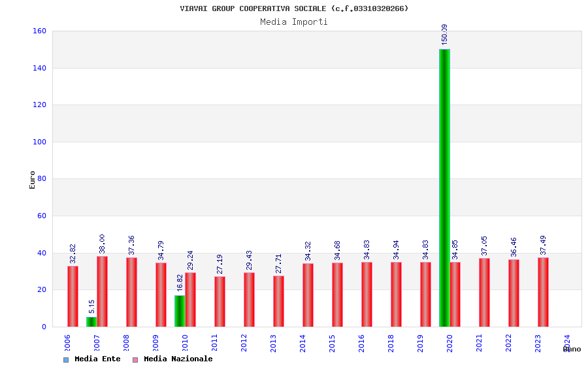Click the 150.09 value label
Viewport: 588px width, 392px height.
[444, 35]
